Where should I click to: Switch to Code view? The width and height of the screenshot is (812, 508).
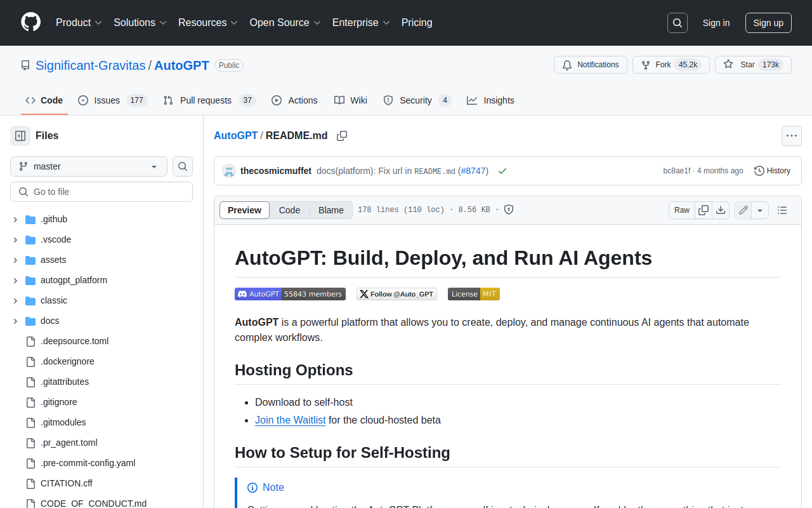[289, 210]
